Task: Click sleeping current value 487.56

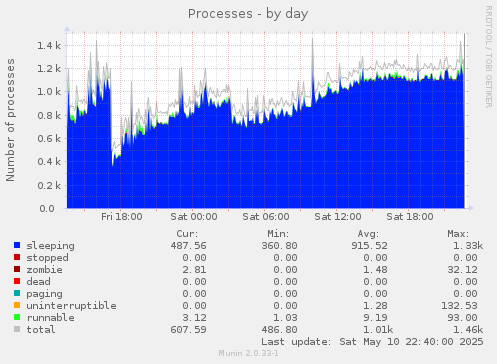Action: click(189, 246)
